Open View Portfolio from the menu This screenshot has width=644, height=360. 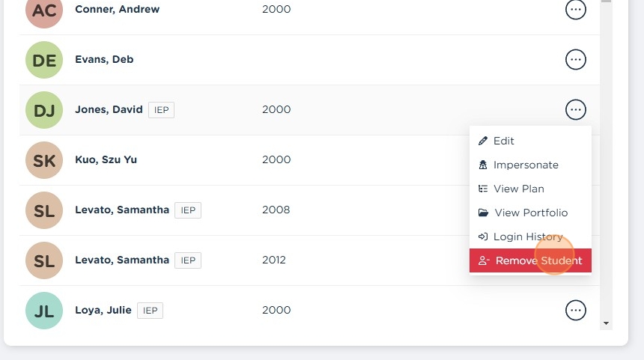(530, 213)
